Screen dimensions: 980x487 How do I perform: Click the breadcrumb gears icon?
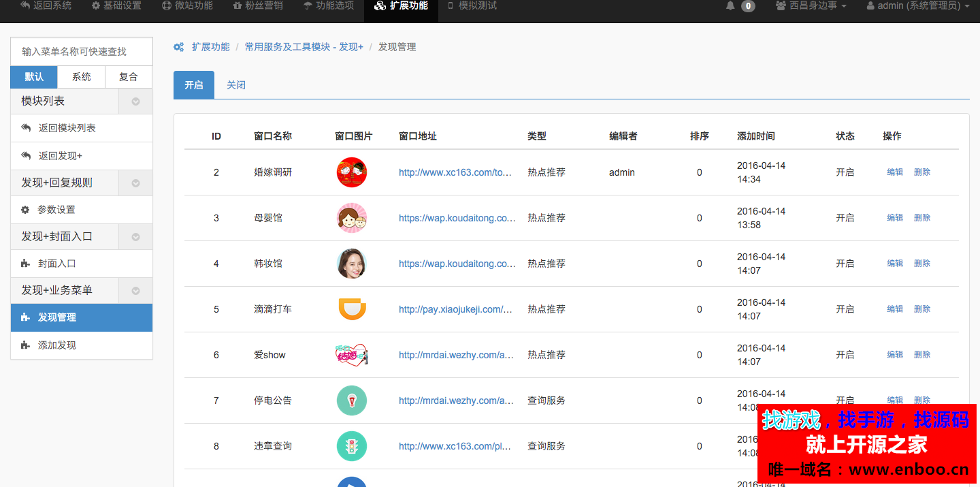click(x=179, y=47)
